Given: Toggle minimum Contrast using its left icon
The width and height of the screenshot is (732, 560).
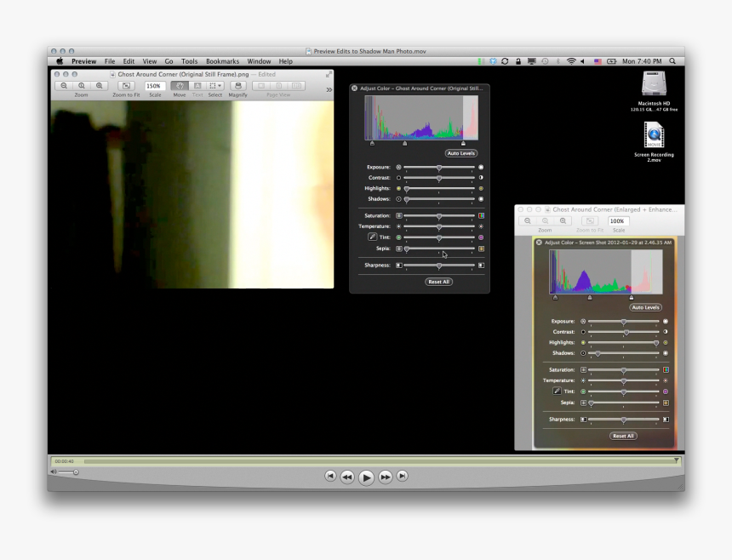Looking at the screenshot, I should 398,178.
